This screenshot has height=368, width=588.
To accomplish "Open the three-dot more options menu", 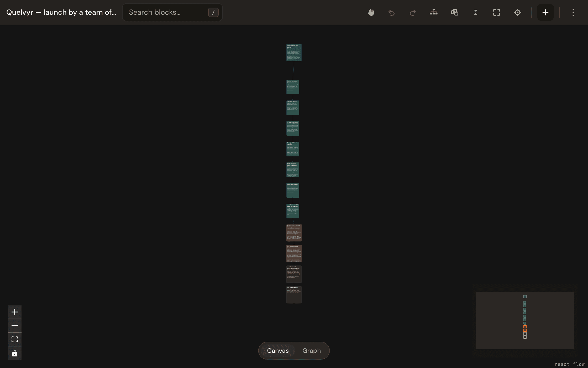I will point(573,12).
